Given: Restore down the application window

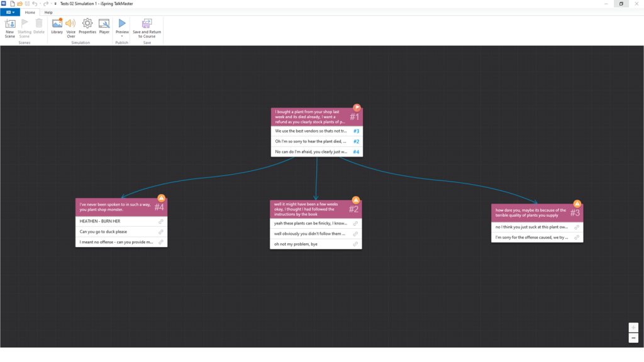Looking at the screenshot, I should 621,4.
